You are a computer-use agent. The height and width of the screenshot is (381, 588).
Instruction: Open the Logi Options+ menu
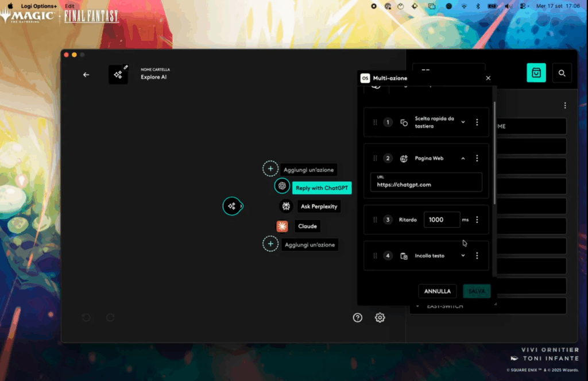[38, 6]
